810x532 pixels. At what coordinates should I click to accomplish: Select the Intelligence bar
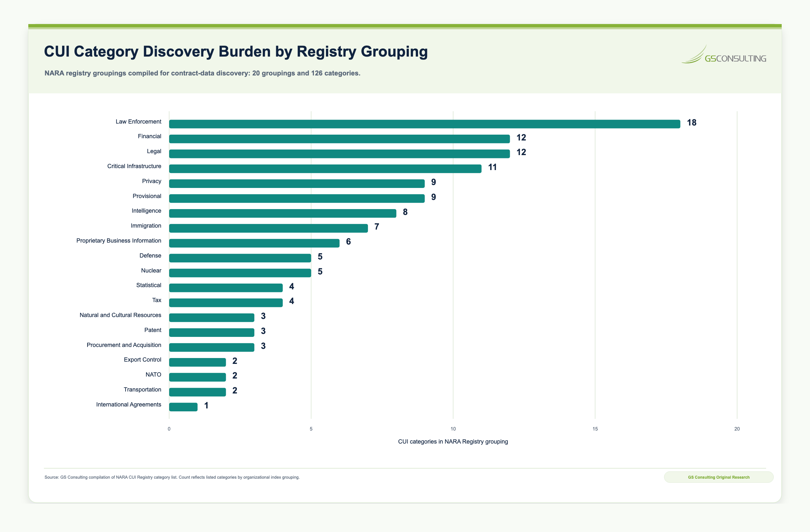point(282,213)
